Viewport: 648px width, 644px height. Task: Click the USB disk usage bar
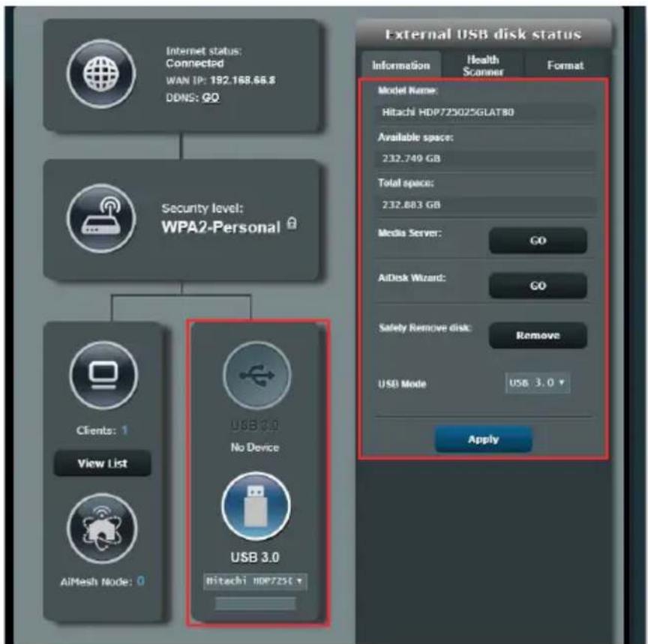[255, 604]
